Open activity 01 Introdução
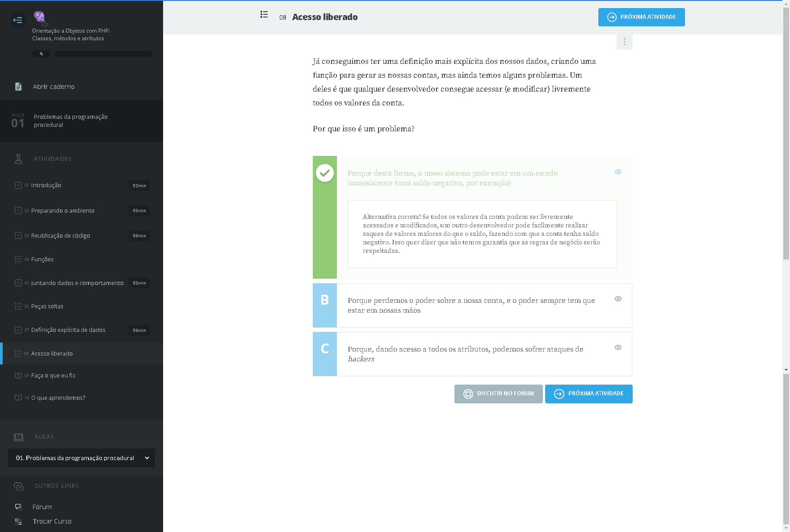Screen dimensions: 790x532 tap(46, 185)
